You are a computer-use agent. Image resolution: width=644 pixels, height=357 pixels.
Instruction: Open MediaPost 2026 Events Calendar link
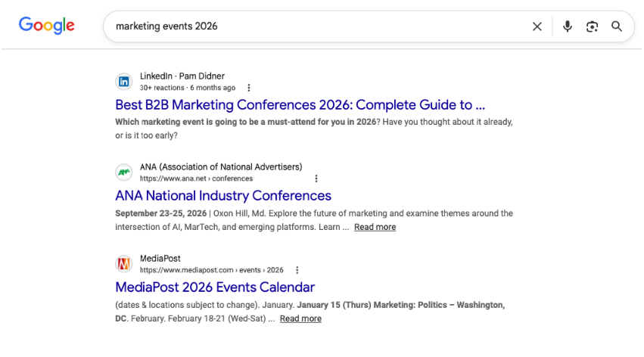[215, 287]
